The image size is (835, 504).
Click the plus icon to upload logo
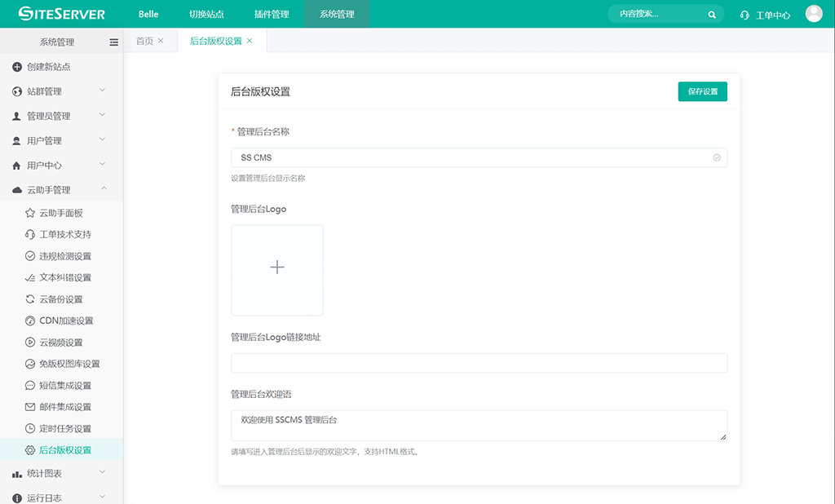click(277, 267)
